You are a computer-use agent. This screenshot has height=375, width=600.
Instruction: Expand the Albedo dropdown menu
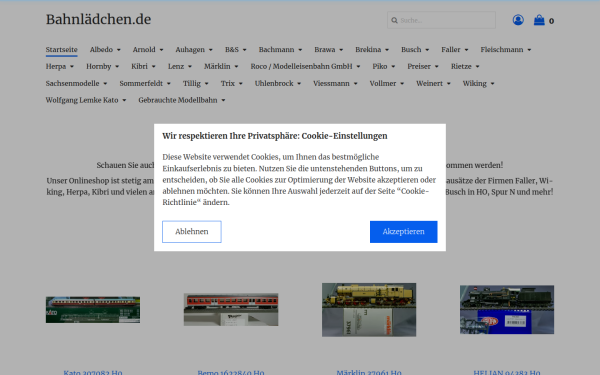point(105,50)
